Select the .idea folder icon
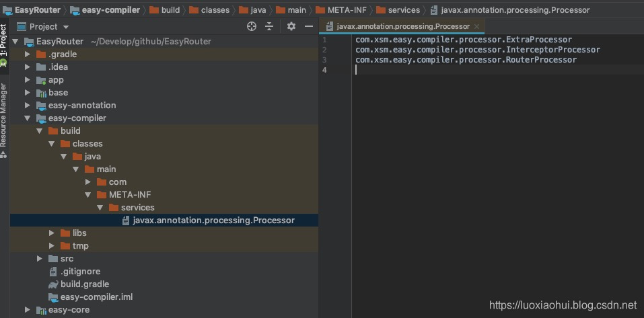 pos(41,67)
